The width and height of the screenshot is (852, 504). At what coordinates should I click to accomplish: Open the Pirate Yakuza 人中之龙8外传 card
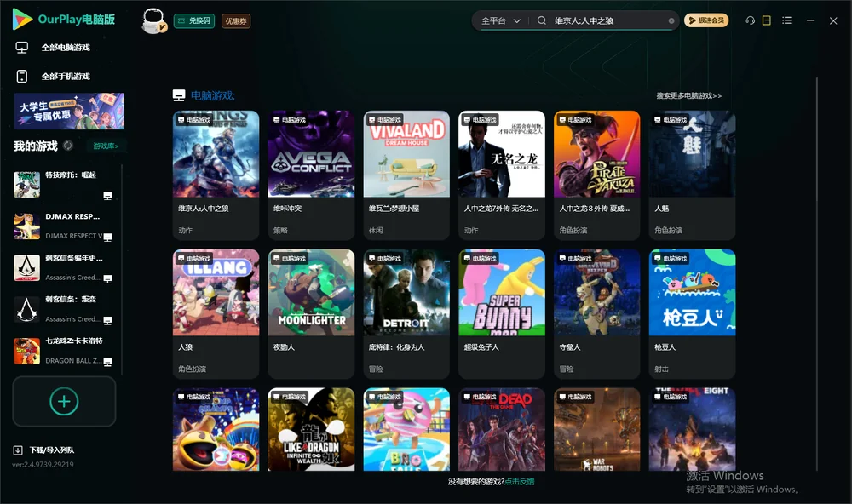point(596,175)
